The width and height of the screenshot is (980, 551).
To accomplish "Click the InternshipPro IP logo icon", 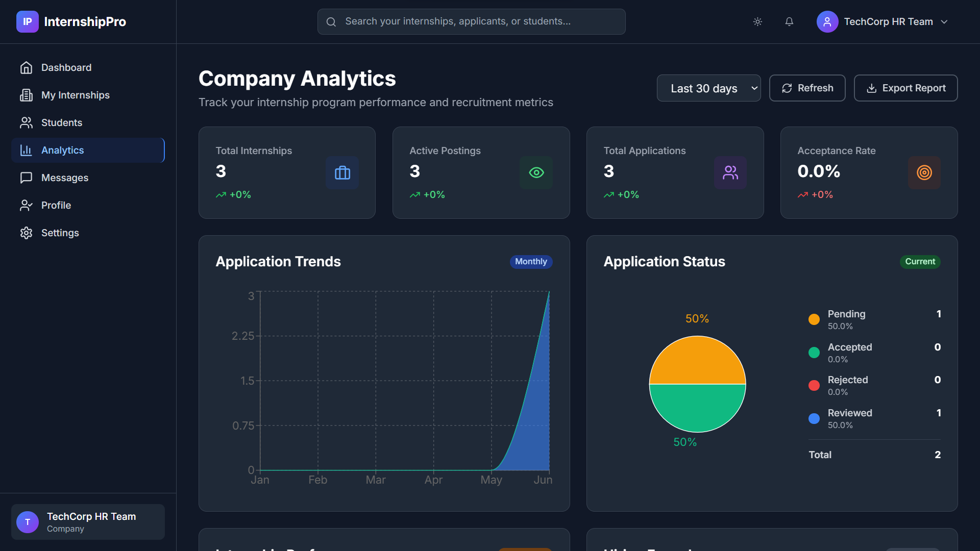I will (x=27, y=21).
